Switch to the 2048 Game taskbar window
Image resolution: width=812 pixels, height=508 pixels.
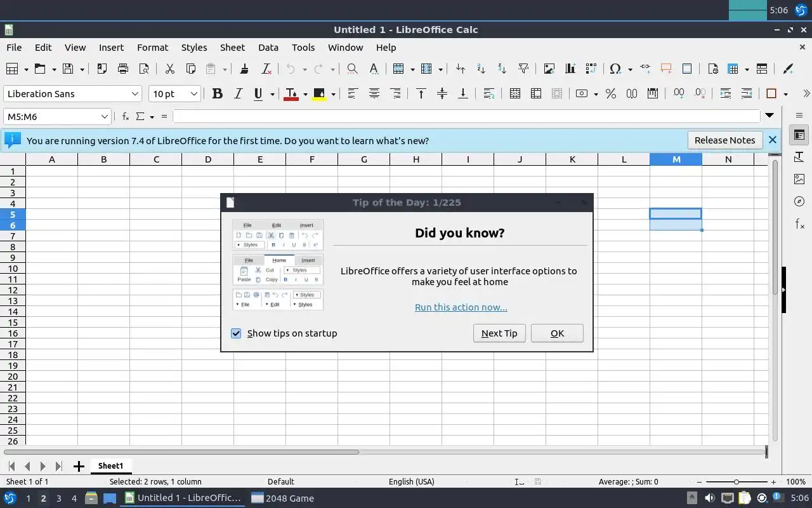[283, 498]
